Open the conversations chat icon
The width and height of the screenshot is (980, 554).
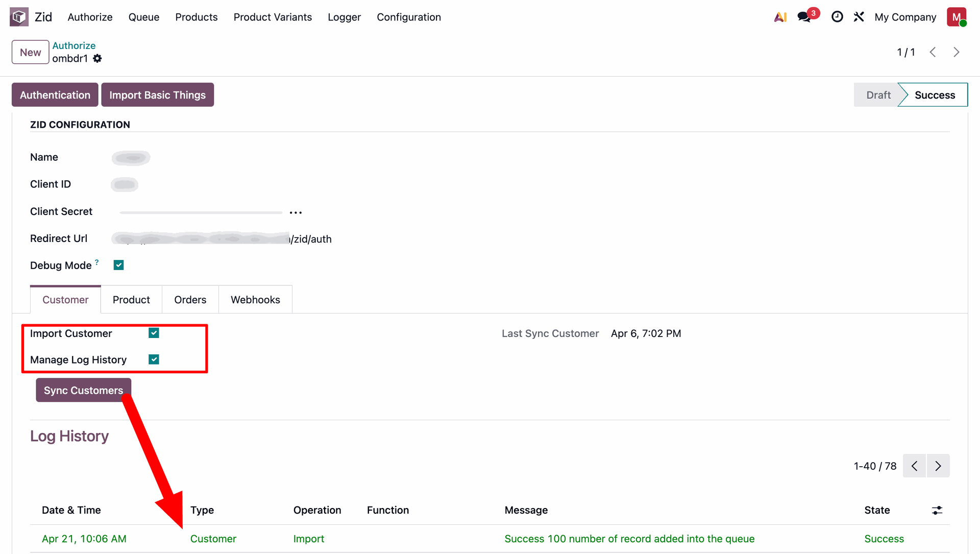coord(805,17)
